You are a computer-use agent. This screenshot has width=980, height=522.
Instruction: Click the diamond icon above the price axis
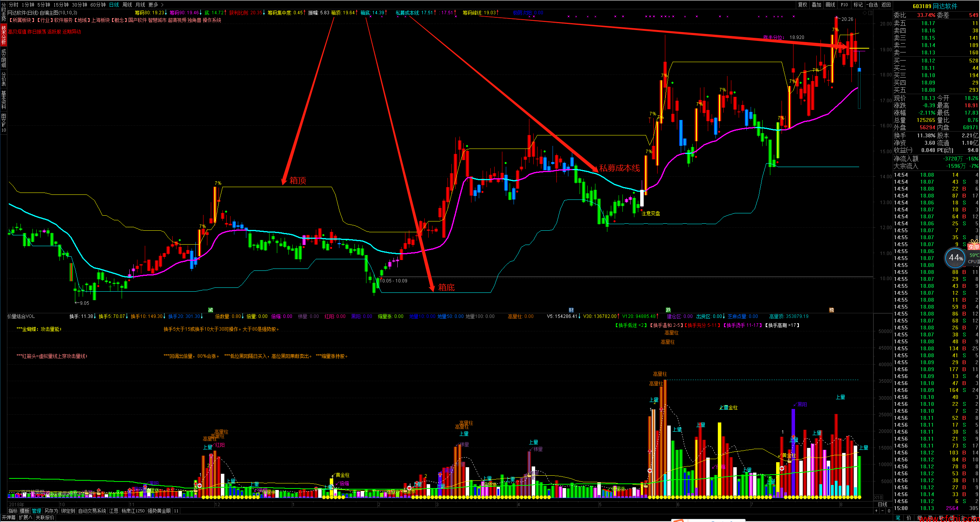[x=865, y=13]
